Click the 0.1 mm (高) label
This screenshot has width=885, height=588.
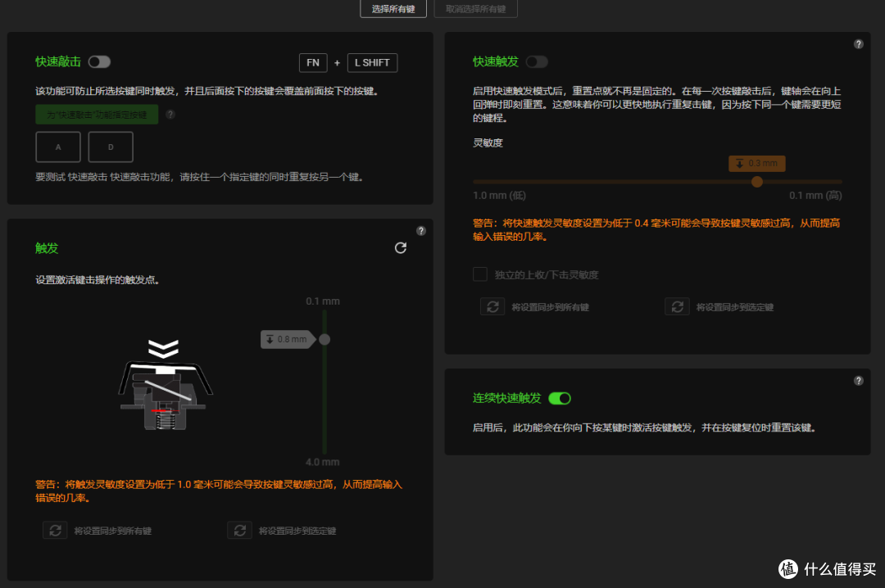pyautogui.click(x=815, y=195)
